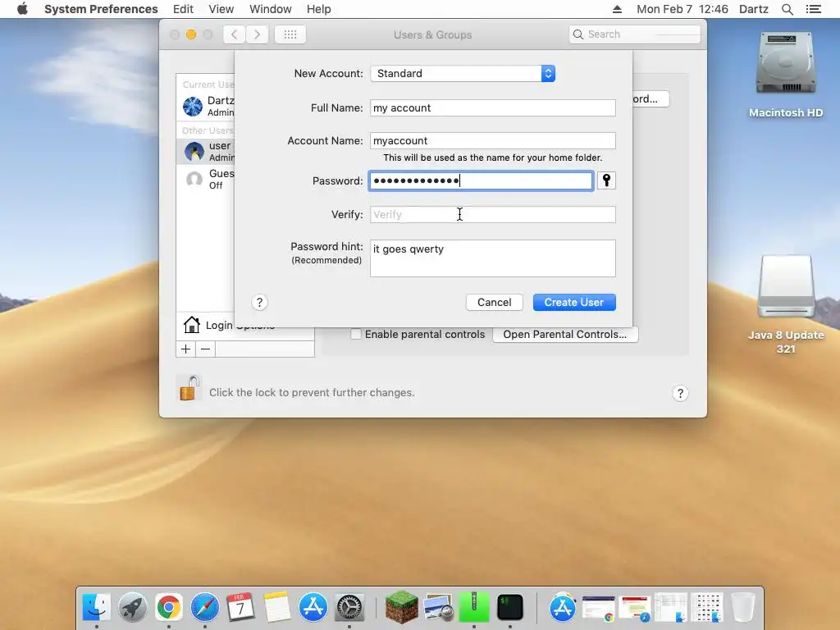The image size is (840, 630).
Task: Launch Safari from the Dock
Action: 204,607
